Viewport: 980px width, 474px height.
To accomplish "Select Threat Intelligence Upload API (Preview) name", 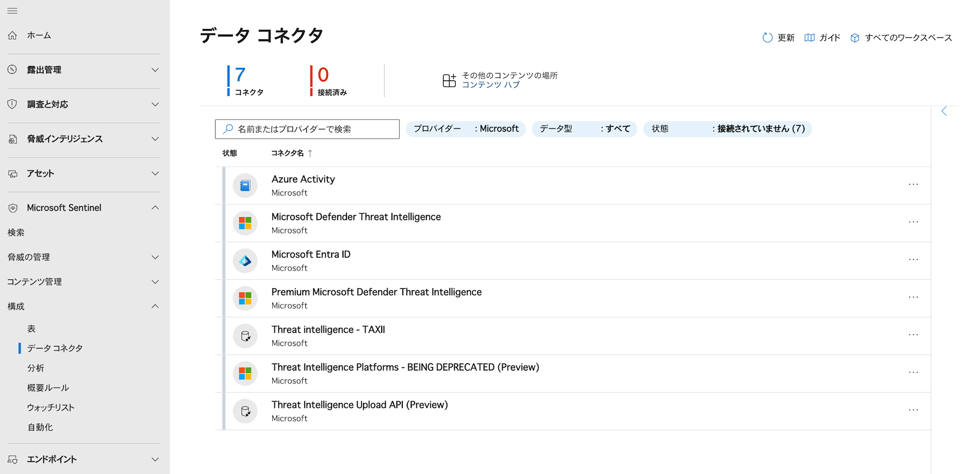I will [x=360, y=405].
